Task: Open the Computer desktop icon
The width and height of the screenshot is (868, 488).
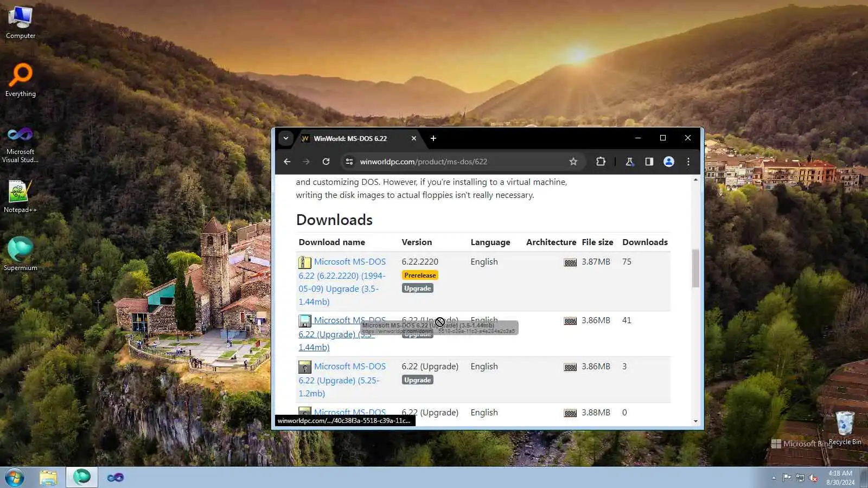Action: tap(21, 23)
